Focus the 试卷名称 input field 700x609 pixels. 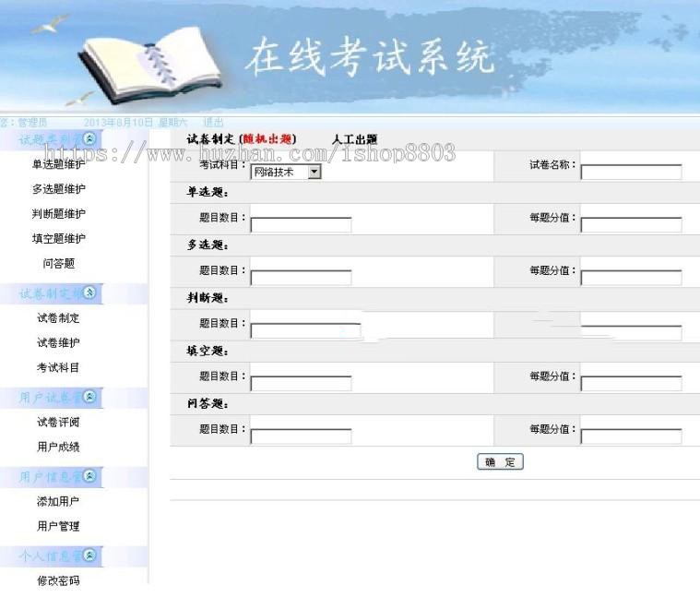pyautogui.click(x=631, y=172)
